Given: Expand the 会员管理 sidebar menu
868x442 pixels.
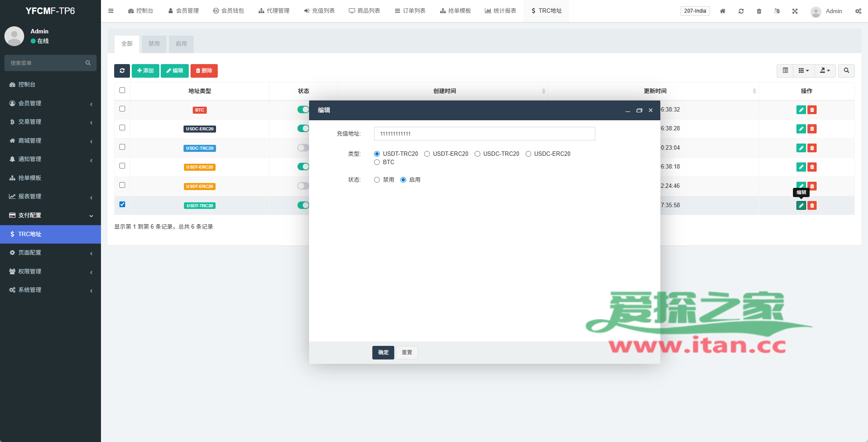Looking at the screenshot, I should (x=50, y=104).
